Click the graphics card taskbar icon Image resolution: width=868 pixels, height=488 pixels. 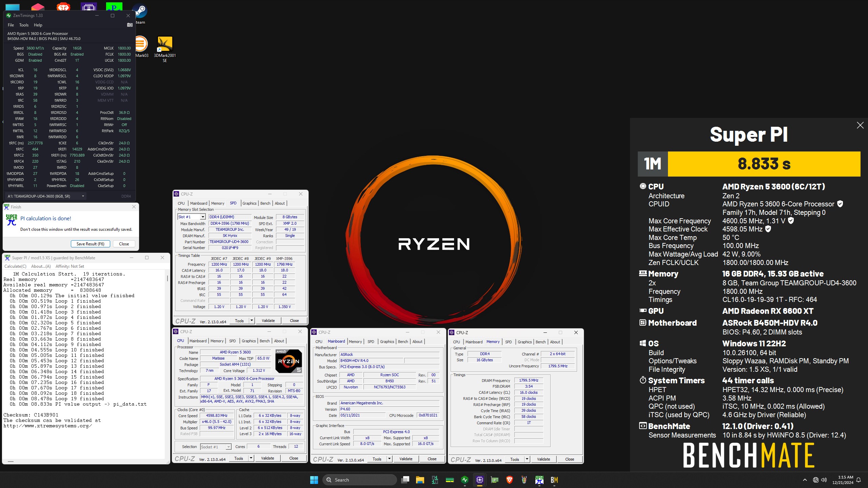pos(494,480)
